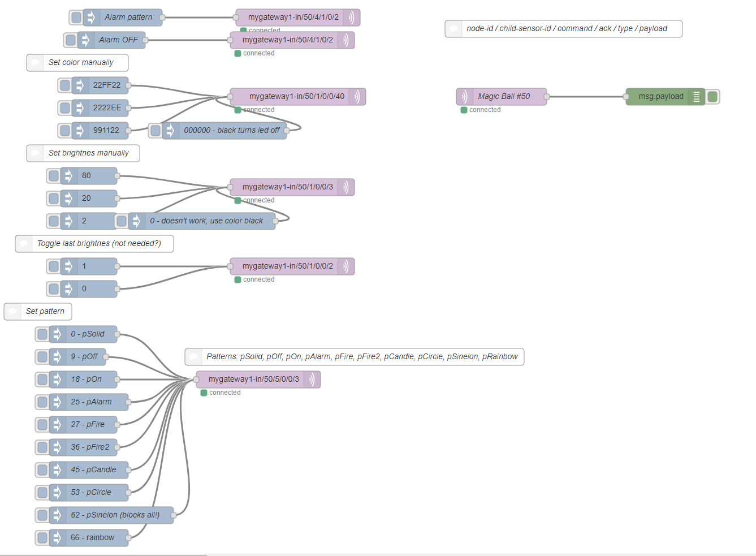Trigger the Alarm pattern inject button
Screen dimensions: 756x556
76,18
